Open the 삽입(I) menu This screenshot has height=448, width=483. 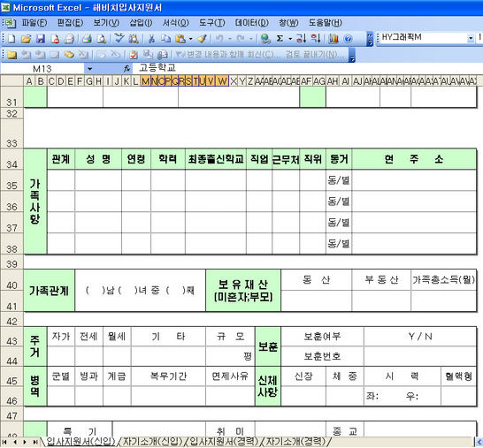(141, 23)
